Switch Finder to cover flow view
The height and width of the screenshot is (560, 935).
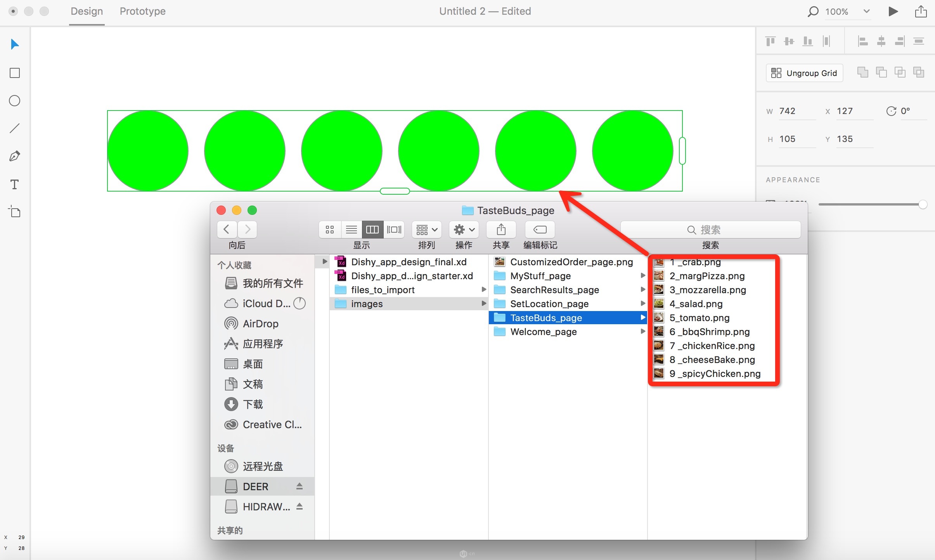coord(394,230)
